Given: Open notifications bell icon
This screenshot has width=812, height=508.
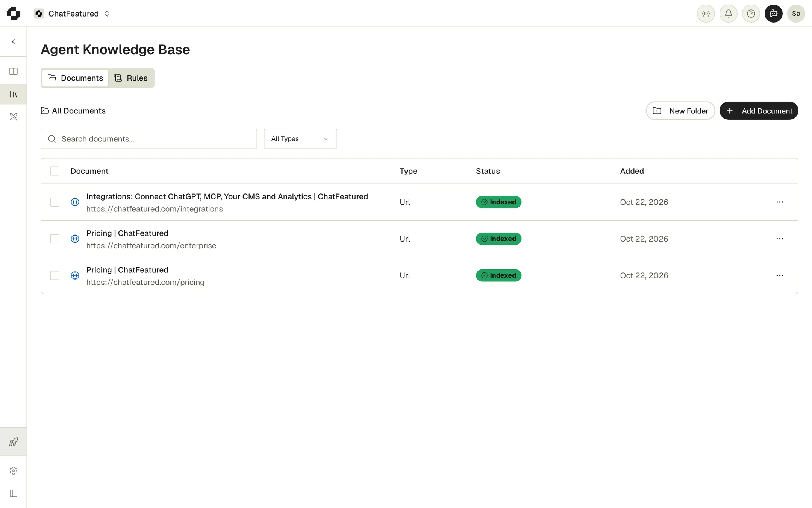Looking at the screenshot, I should 728,14.
